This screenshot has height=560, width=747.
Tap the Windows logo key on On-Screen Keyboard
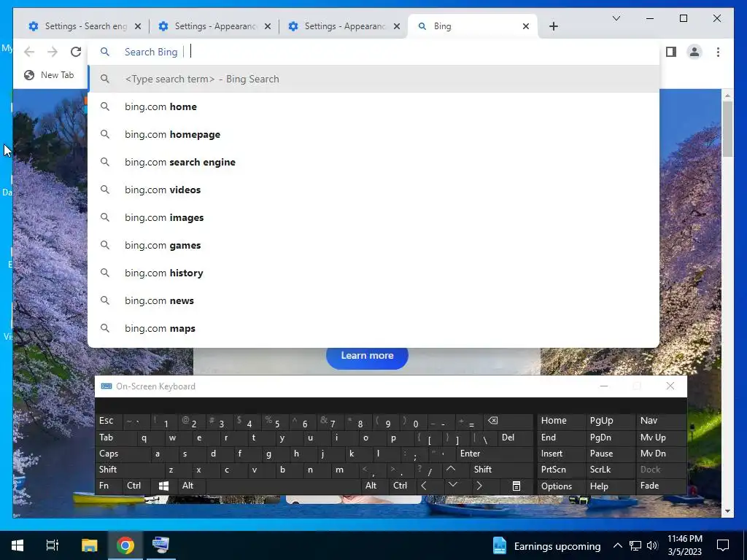point(163,486)
